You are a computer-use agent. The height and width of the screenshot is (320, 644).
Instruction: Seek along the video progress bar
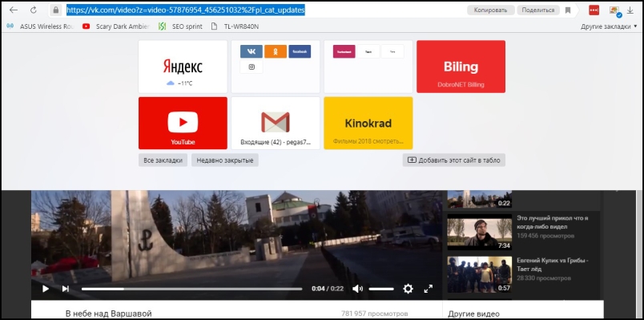tap(191, 289)
